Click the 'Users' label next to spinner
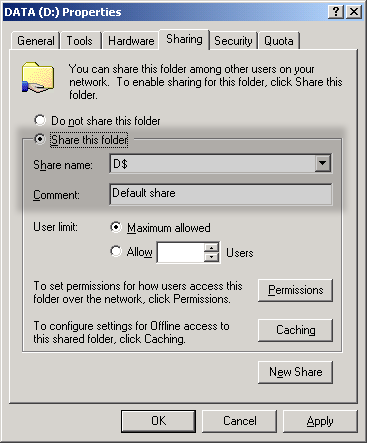The width and height of the screenshot is (367, 443). coord(240,253)
